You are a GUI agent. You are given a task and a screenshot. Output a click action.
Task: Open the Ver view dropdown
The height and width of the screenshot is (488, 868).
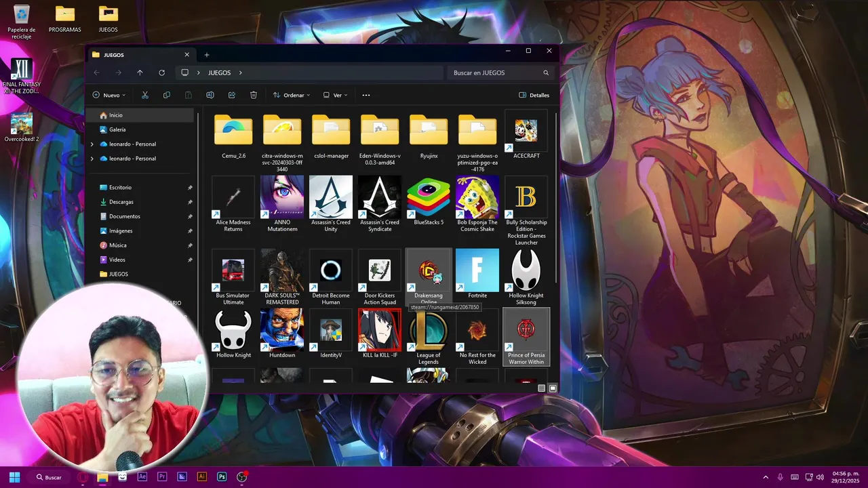(x=336, y=95)
